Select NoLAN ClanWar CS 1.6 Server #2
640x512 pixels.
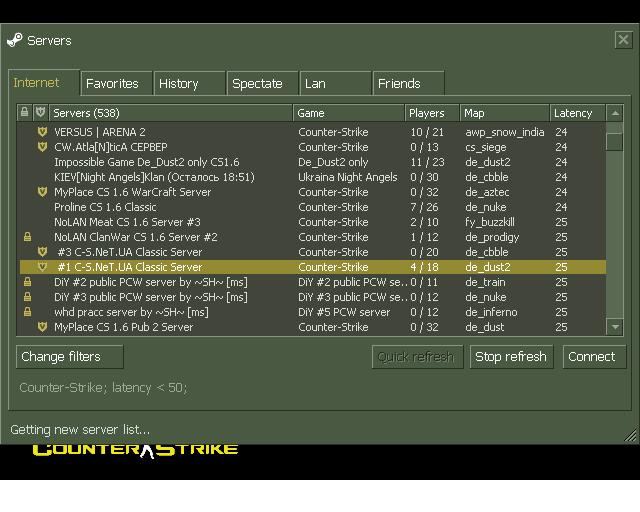pos(313,237)
